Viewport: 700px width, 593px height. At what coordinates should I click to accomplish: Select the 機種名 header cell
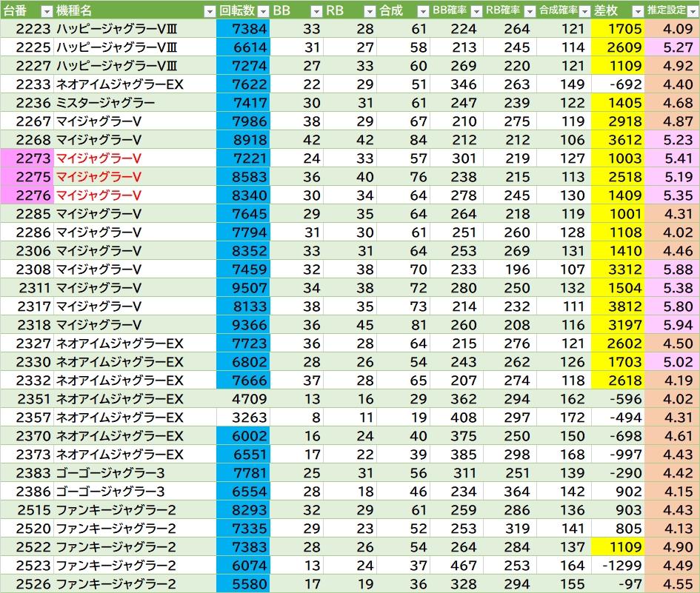click(x=135, y=10)
